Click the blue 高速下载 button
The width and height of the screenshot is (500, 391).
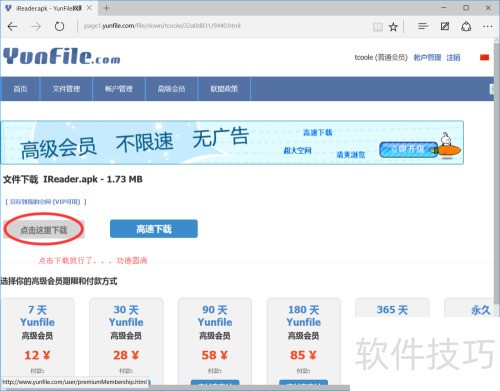(x=154, y=229)
